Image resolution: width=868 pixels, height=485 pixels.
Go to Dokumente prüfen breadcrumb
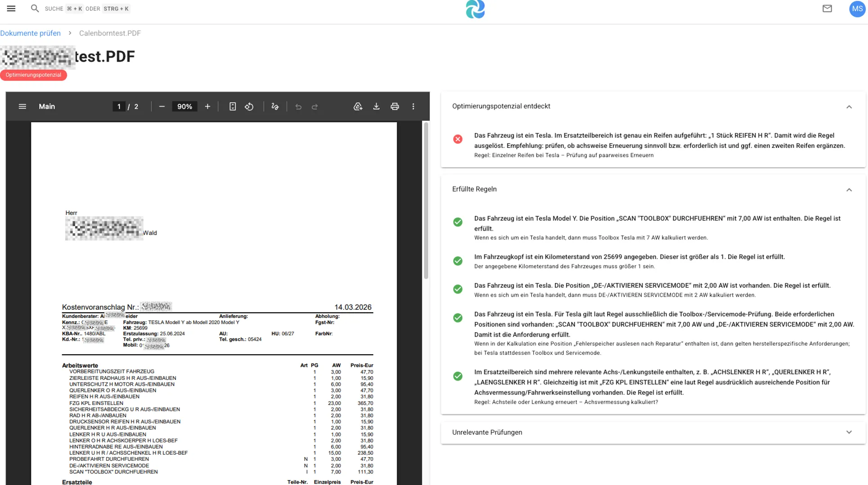tap(31, 33)
